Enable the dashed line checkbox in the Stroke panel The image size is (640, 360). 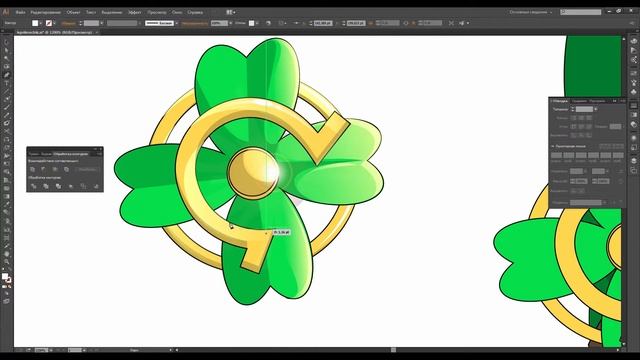point(553,146)
